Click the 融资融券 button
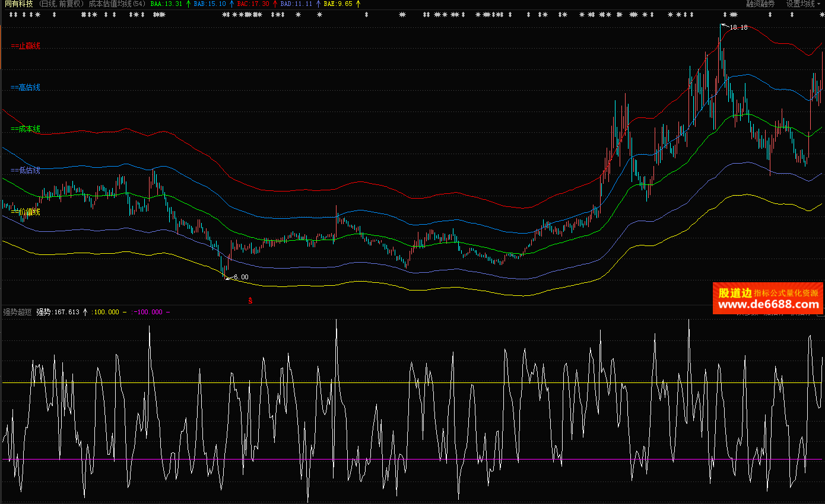Viewport: 825px width, 504px height. (x=760, y=4)
